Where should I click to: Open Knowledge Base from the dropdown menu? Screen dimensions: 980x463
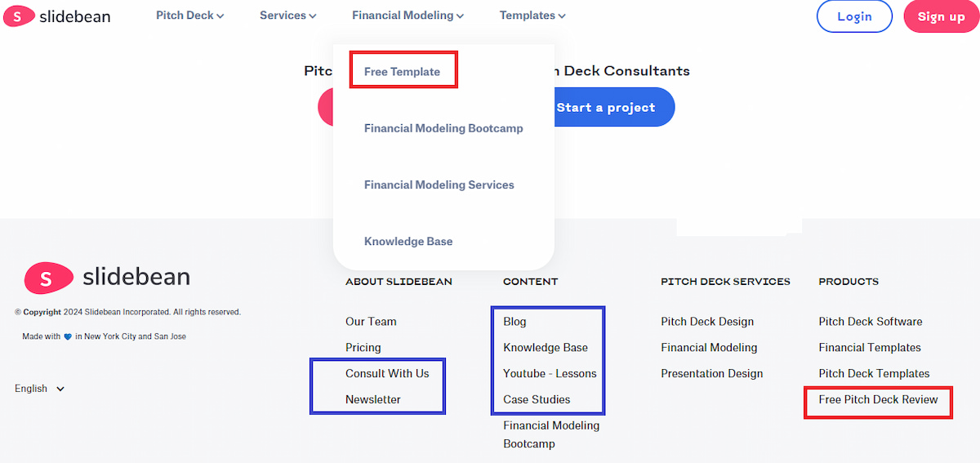[x=408, y=242]
